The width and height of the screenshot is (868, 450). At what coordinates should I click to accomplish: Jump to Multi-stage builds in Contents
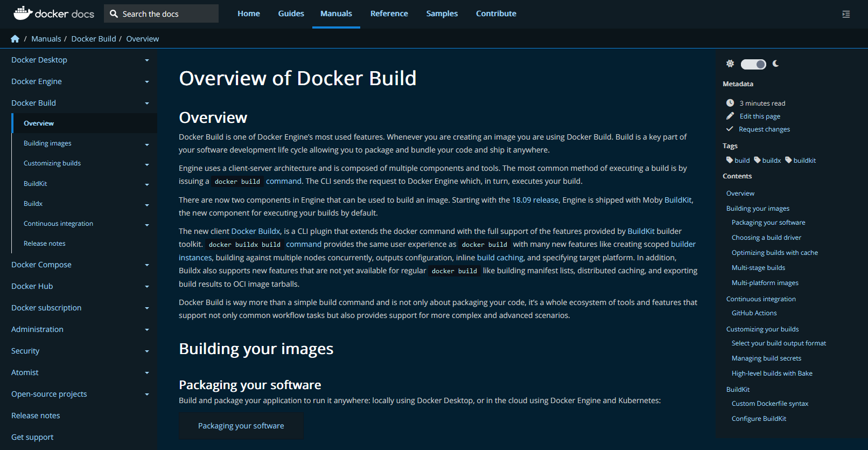758,267
